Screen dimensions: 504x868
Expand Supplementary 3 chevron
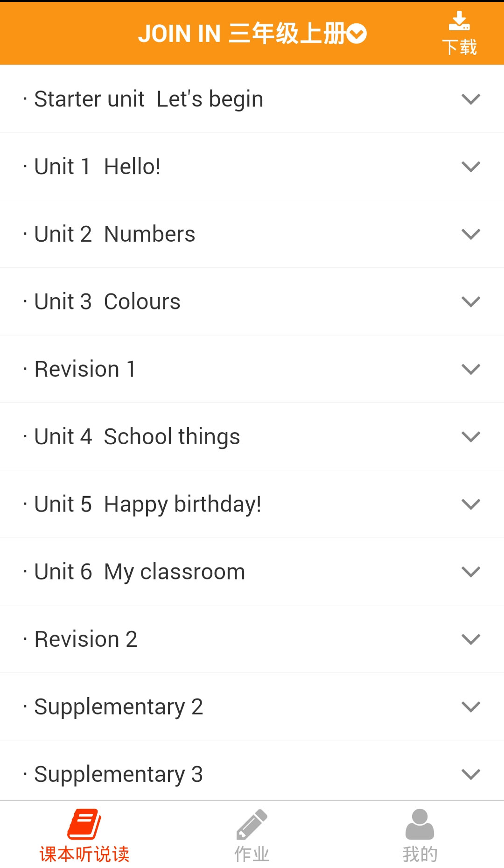pos(470,774)
